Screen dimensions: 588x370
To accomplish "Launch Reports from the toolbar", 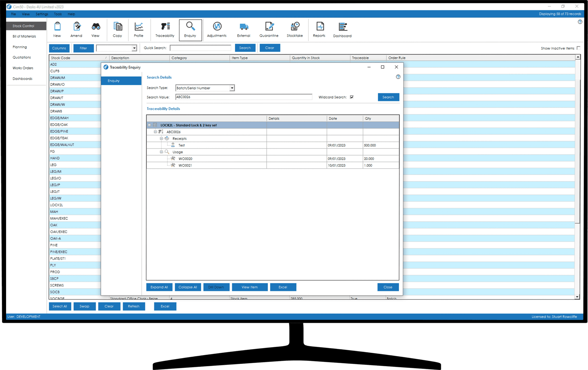I will tap(319, 29).
